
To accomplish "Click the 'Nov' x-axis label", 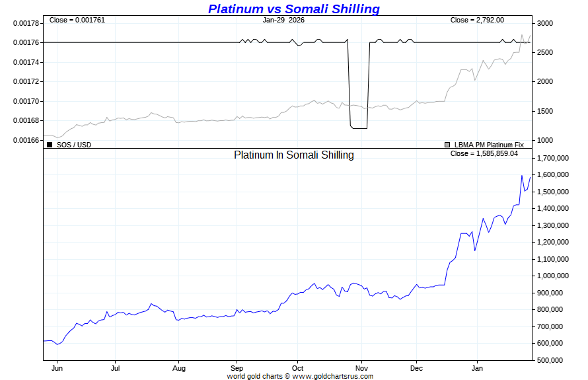I will (361, 368).
